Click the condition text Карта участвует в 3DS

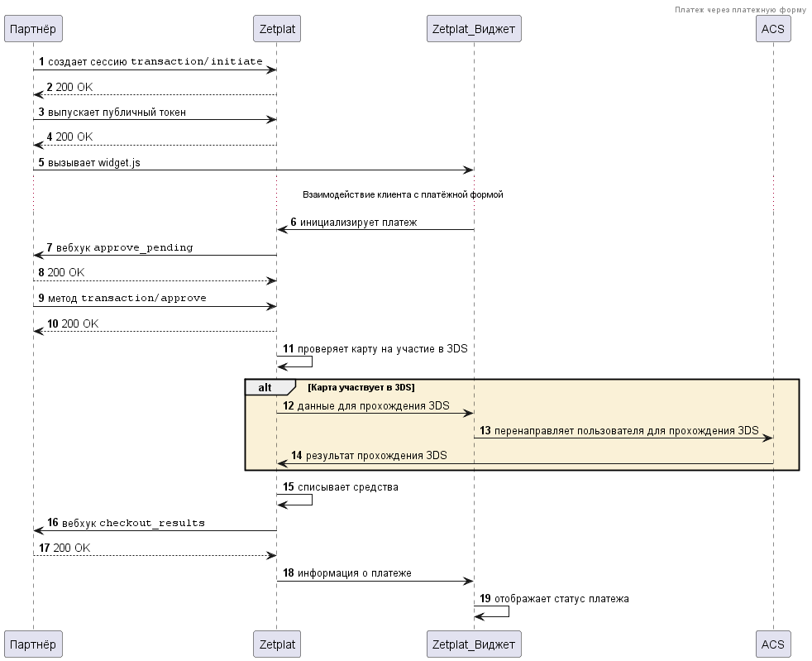point(361,387)
